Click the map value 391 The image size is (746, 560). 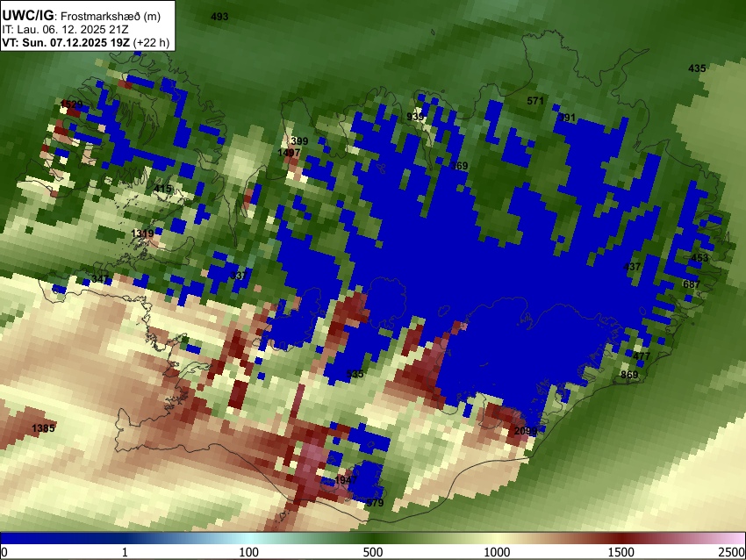point(567,118)
